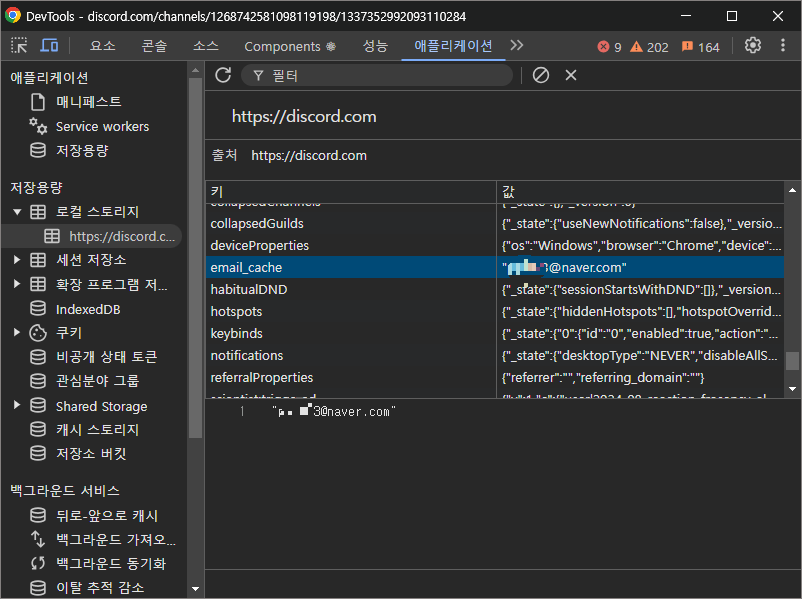
Task: Select the notifications key row
Action: tap(351, 356)
